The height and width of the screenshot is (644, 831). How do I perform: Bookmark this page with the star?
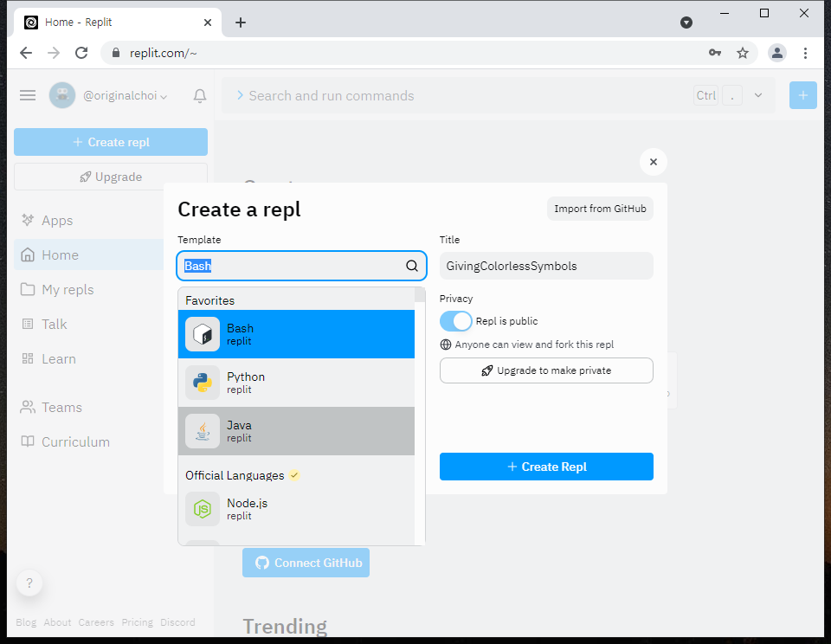pyautogui.click(x=743, y=53)
